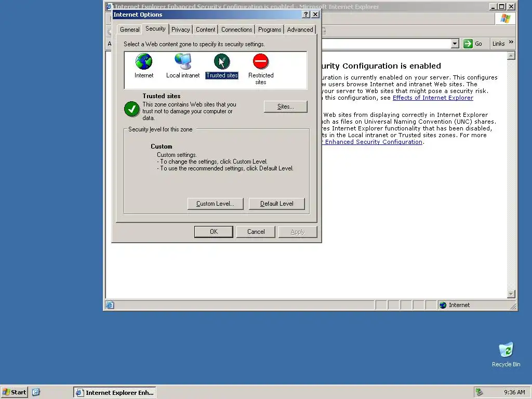Click the 9:36 AM clock
The image size is (532, 399).
coord(514,392)
